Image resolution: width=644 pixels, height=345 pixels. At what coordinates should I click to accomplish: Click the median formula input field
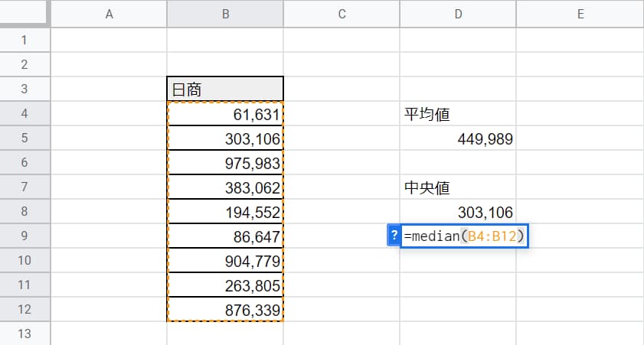click(464, 236)
